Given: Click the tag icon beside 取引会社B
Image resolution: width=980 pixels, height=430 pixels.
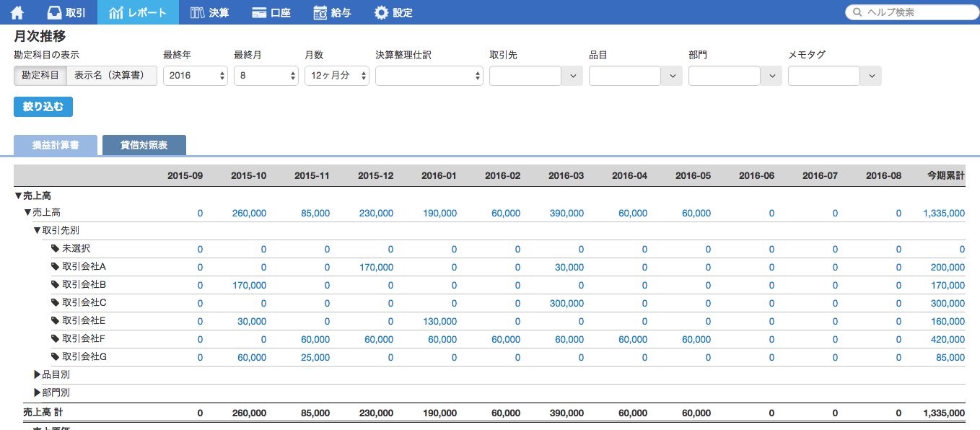Looking at the screenshot, I should (55, 285).
